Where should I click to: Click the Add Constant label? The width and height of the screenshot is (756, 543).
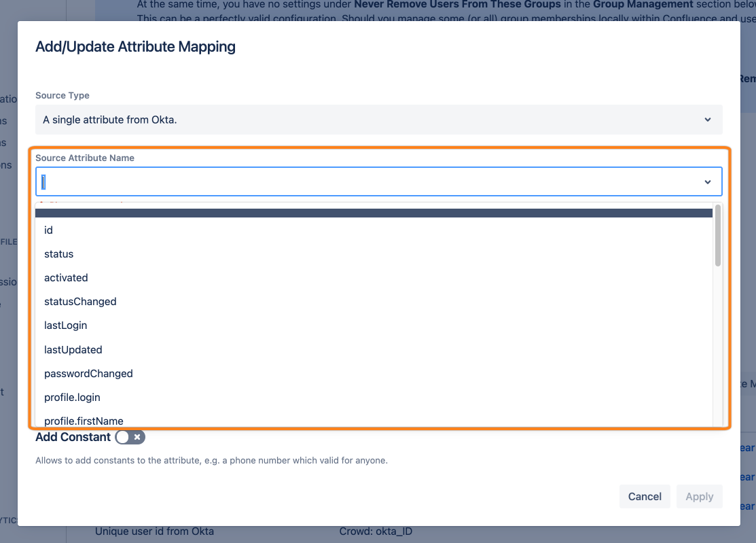pos(73,437)
